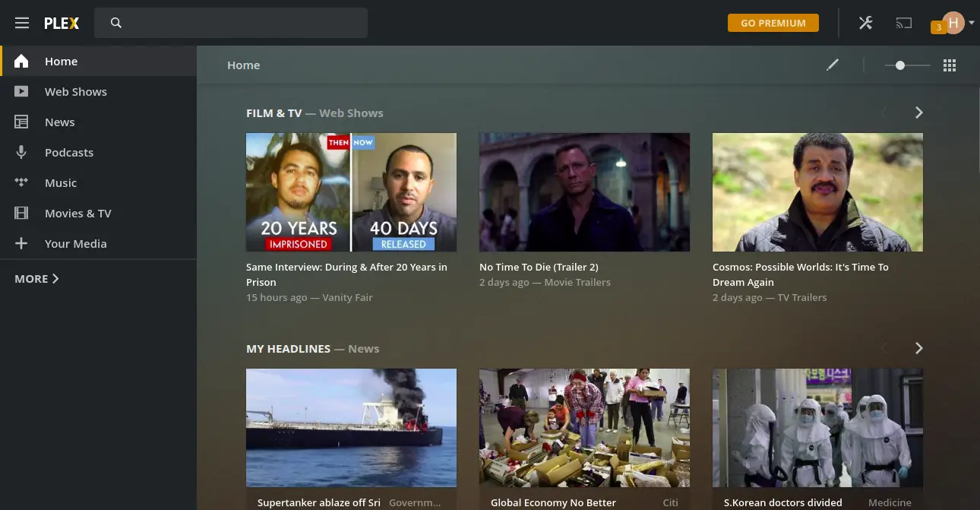
Task: Click the Go Premium button
Action: (x=773, y=23)
